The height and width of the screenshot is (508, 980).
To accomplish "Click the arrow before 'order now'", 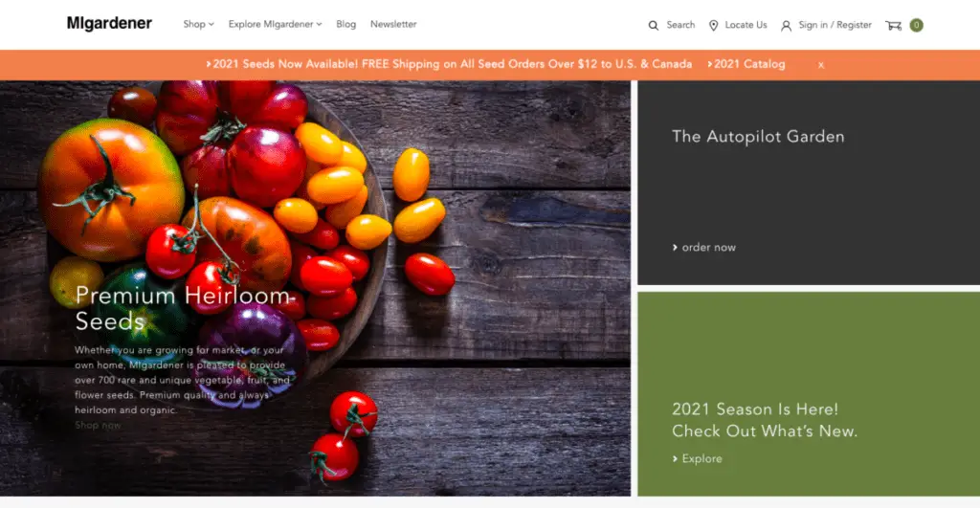I will click(x=675, y=248).
